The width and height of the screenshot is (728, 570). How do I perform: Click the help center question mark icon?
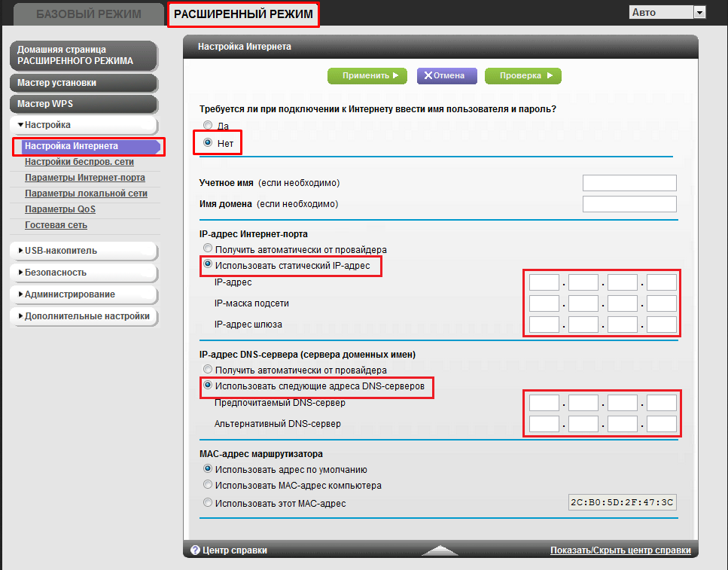(195, 550)
